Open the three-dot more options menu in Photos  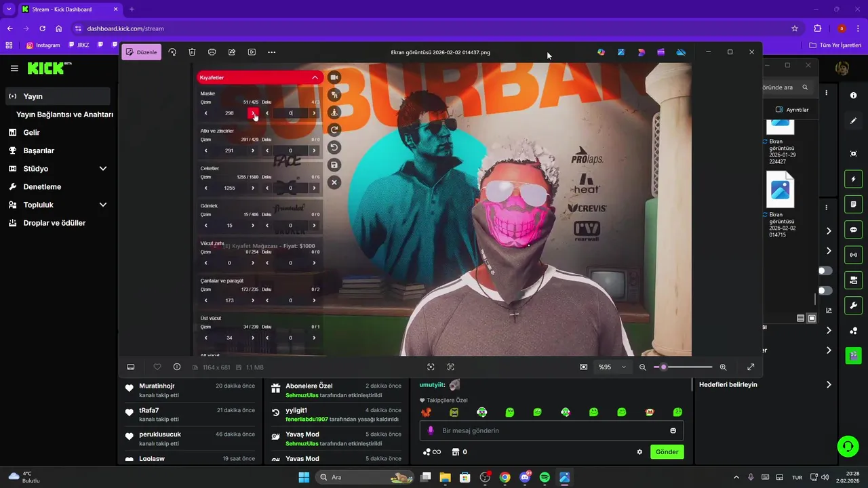click(x=272, y=52)
